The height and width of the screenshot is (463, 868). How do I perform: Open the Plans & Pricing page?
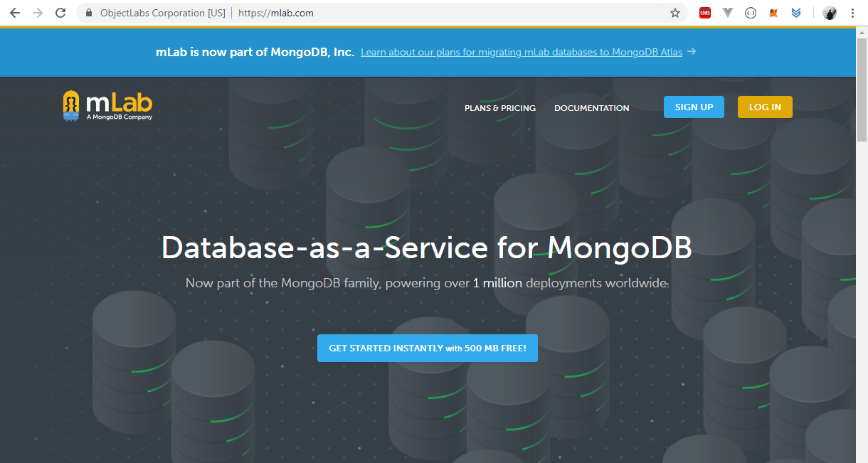coord(499,108)
